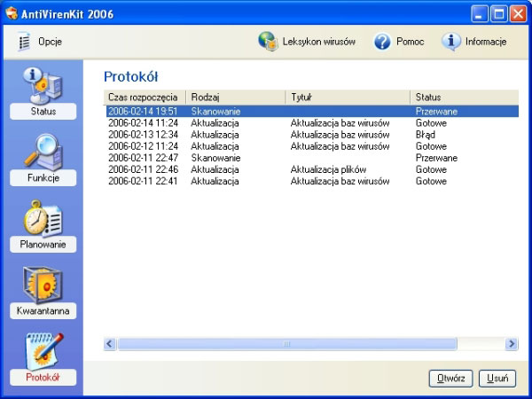Screen dimensions: 532x399
Task: Open the Opcje toolbar label
Action: point(50,42)
